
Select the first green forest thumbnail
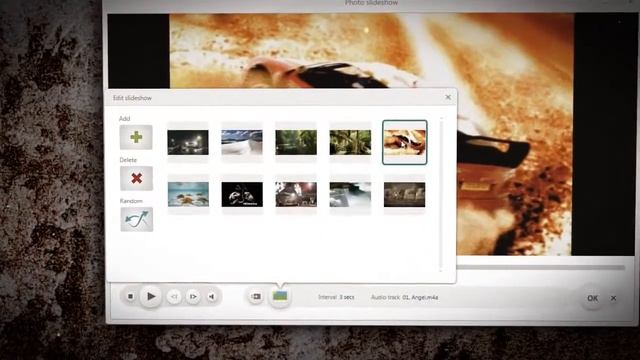296,142
